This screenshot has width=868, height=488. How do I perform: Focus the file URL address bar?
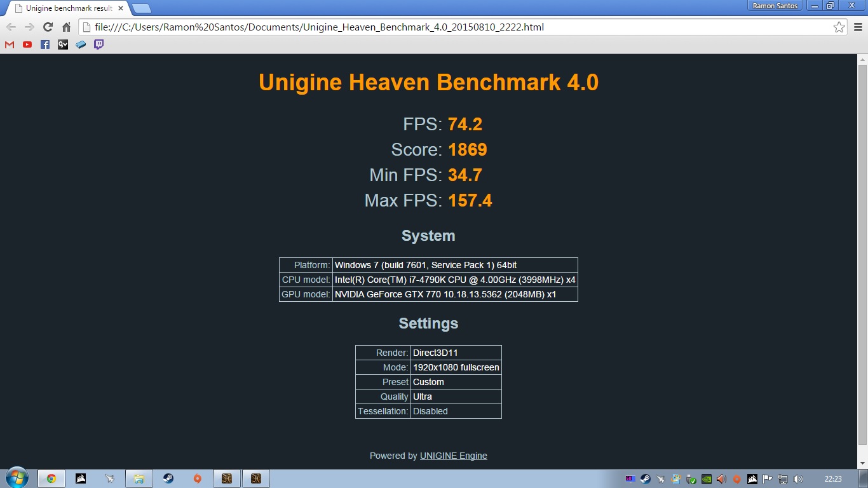point(464,27)
